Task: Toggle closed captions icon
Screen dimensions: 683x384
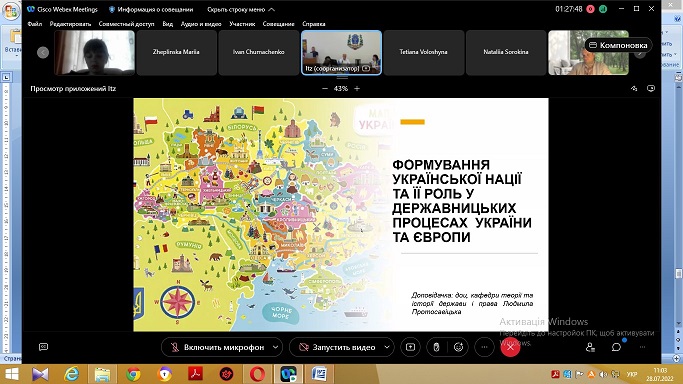Action: pyautogui.click(x=44, y=347)
